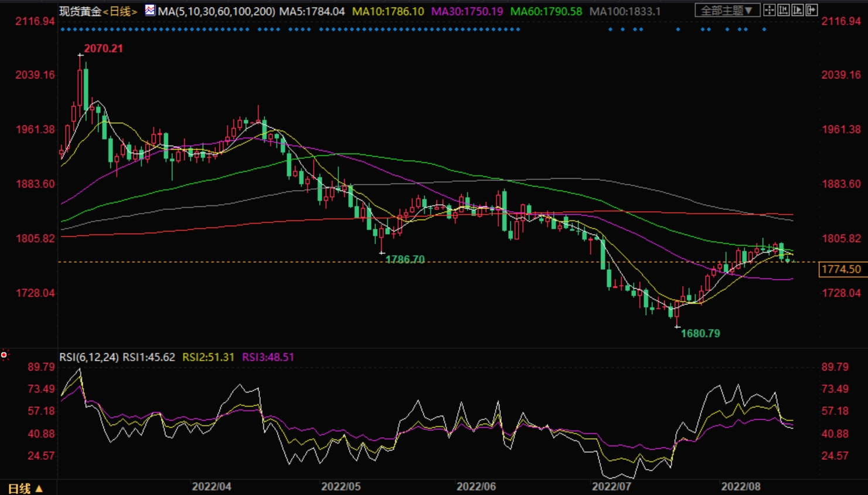868x495 pixels.
Task: Click the crosshair cursor icon
Action: pos(770,10)
